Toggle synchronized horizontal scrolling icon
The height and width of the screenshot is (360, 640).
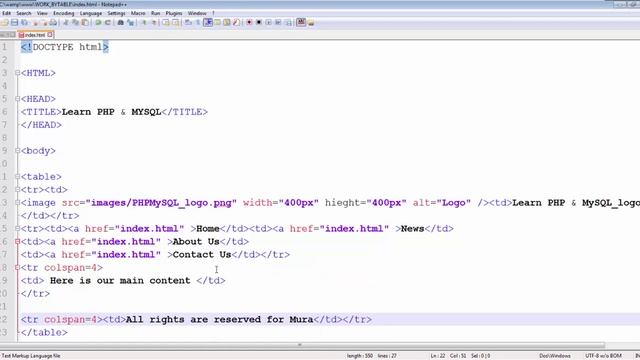[x=176, y=22]
